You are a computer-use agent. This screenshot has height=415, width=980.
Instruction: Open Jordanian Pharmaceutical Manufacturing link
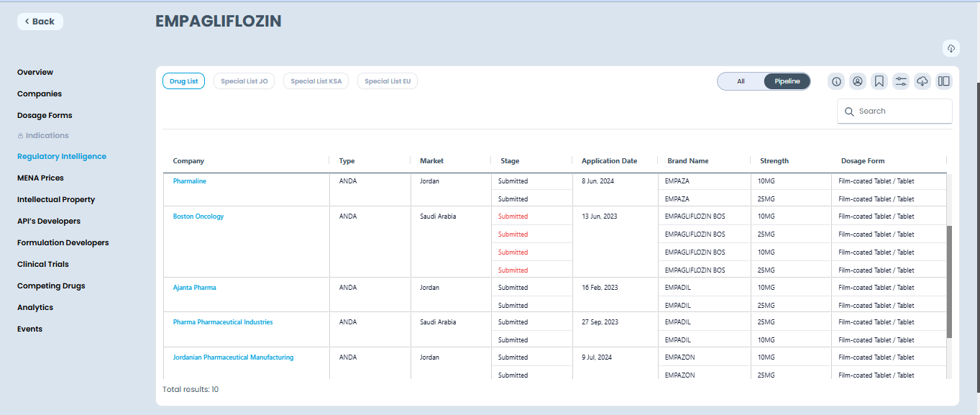click(234, 357)
